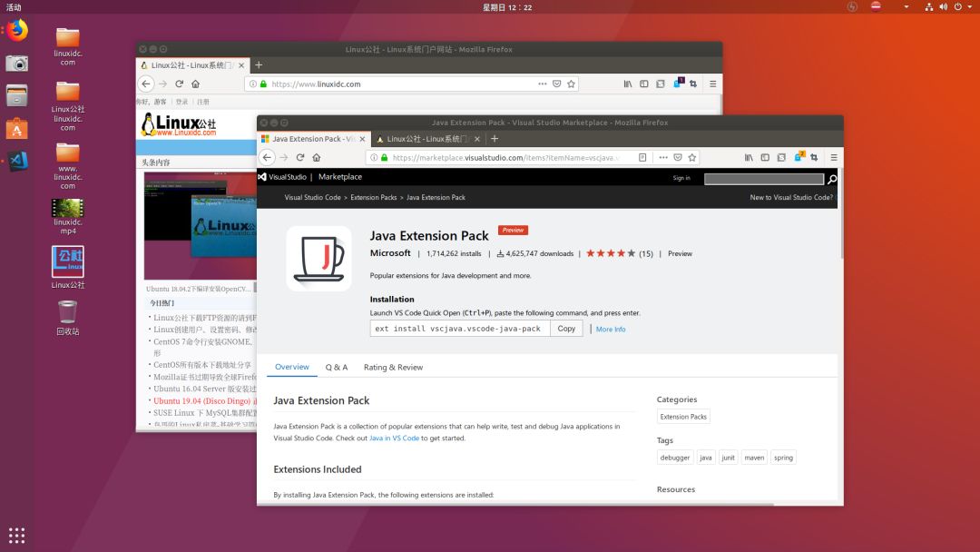Open the 回收站 trash icon
Viewport: 980px width, 552px height.
tap(67, 318)
